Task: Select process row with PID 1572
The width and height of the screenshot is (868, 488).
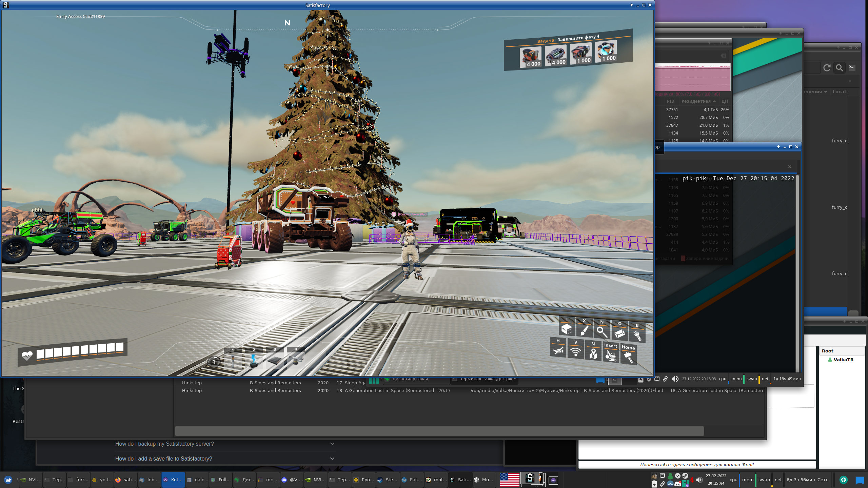Action: click(693, 117)
